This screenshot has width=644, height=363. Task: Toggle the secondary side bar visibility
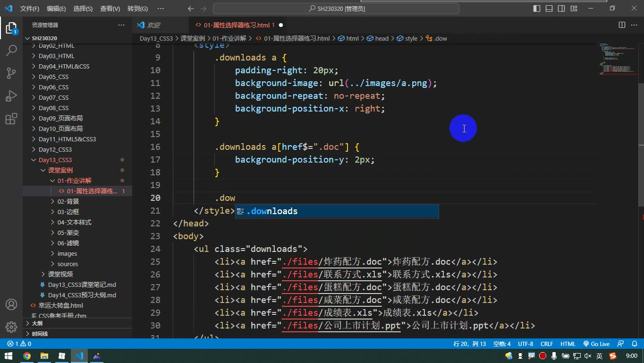(561, 9)
